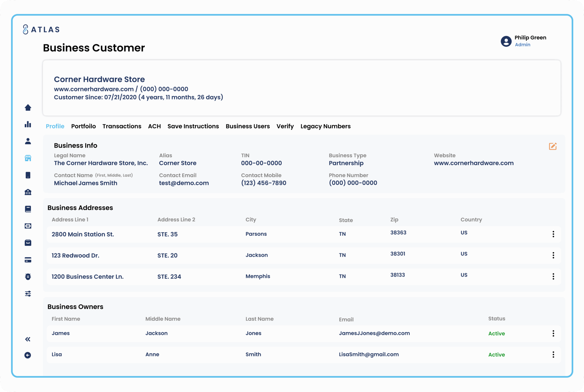This screenshot has height=392, width=584.
Task: Click the back arrow circle icon
Action: [x=28, y=355]
